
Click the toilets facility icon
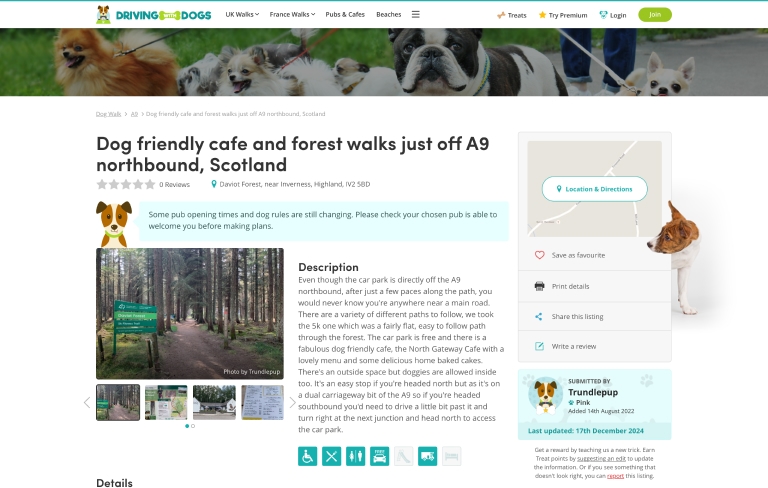(355, 456)
